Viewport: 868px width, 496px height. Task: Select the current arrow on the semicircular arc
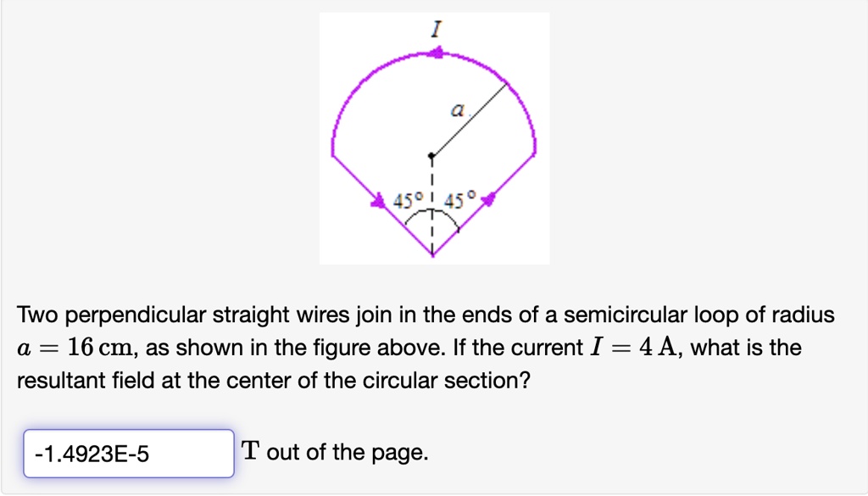tap(436, 51)
